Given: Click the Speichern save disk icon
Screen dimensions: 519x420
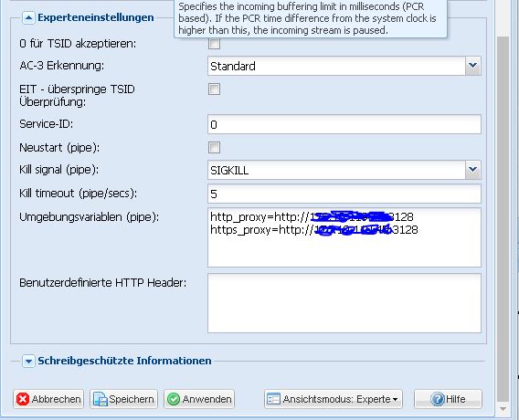Looking at the screenshot, I should click(100, 399).
